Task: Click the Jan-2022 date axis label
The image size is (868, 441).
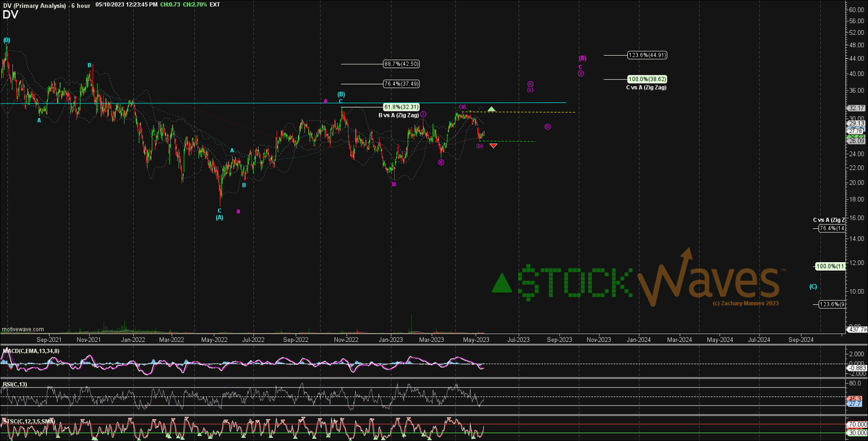Action: pos(133,338)
